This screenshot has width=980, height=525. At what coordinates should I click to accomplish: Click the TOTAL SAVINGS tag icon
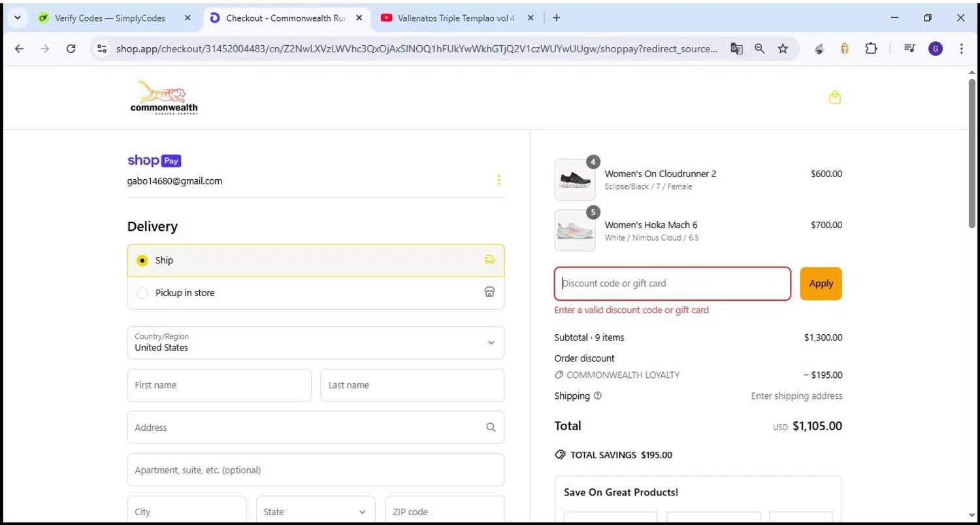click(x=560, y=454)
